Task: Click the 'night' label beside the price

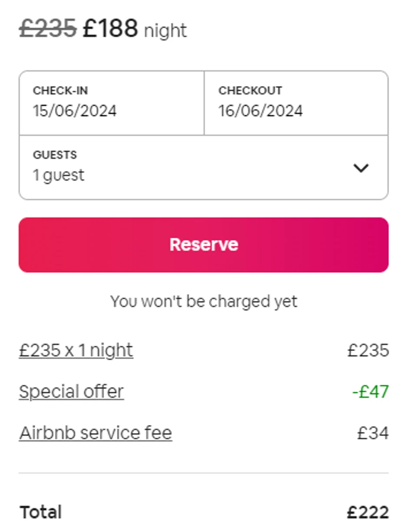Action: tap(165, 31)
